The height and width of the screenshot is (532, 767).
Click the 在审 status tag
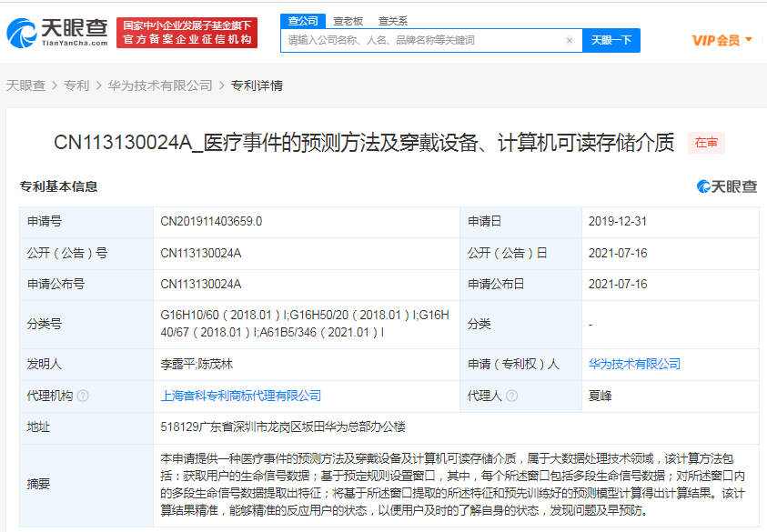pos(706,143)
